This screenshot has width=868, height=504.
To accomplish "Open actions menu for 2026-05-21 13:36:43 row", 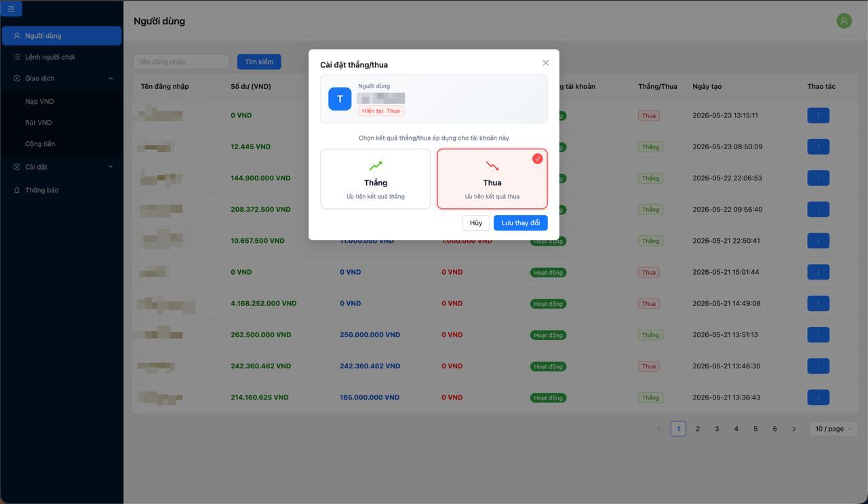I will [x=818, y=398].
